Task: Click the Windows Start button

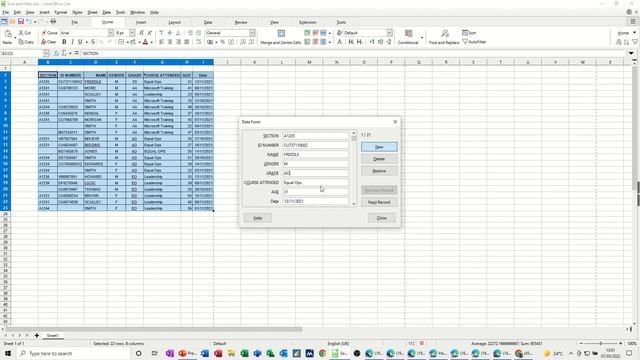Action: point(7,353)
